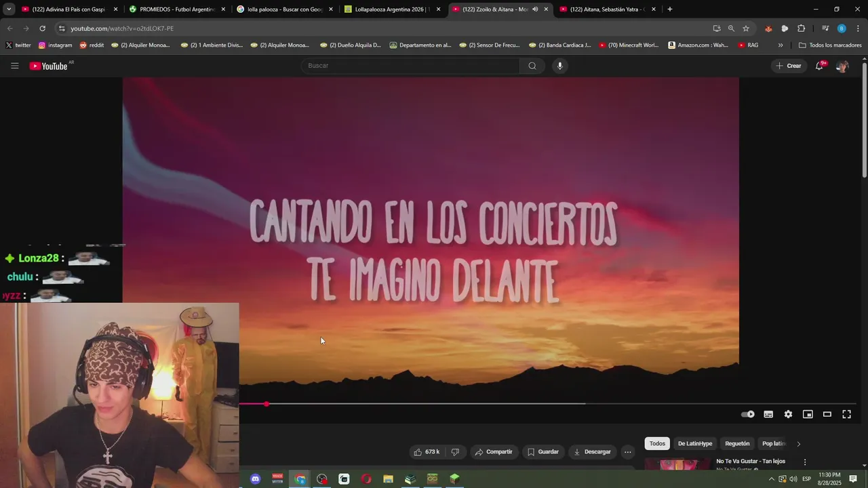
Task: Open the Extensions puzzle menu
Action: pos(801,28)
